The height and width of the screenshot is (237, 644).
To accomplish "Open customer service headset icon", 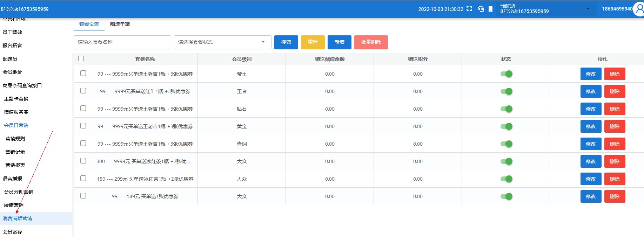I will click(x=481, y=9).
